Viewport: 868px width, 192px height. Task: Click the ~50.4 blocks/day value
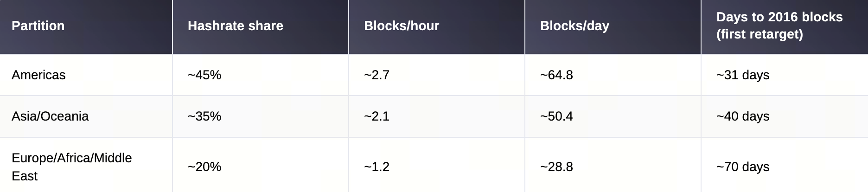coord(556,116)
